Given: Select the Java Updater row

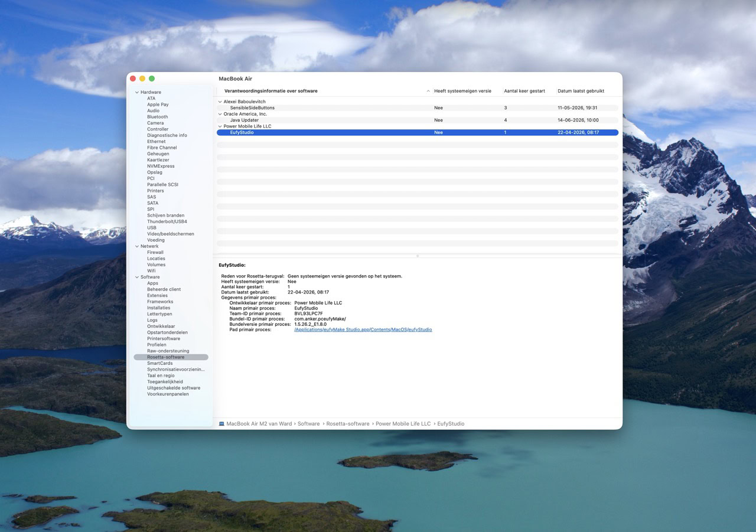Looking at the screenshot, I should click(418, 120).
